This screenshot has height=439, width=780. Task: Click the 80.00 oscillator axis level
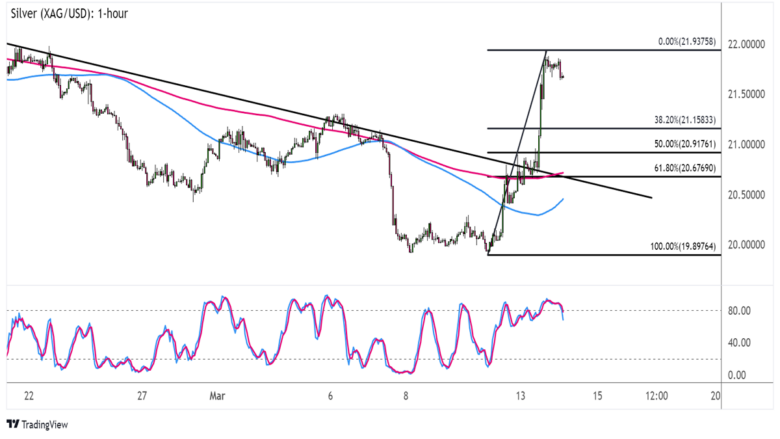tap(740, 311)
